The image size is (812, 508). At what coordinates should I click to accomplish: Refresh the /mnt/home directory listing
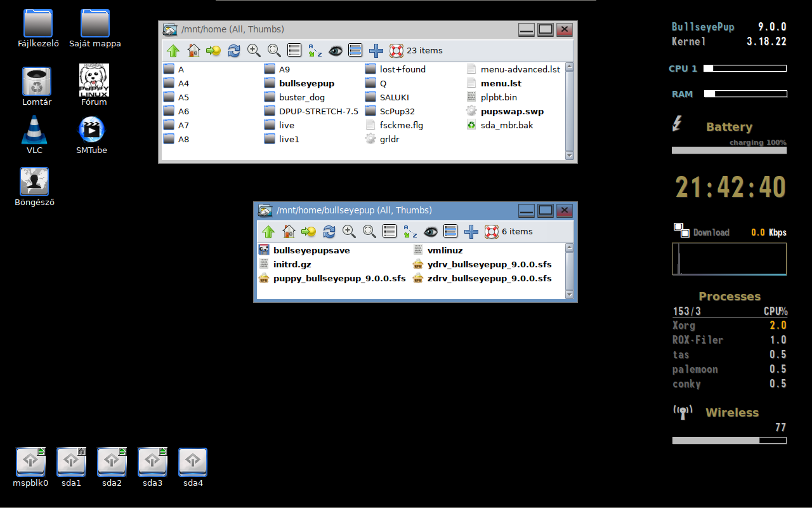tap(234, 51)
